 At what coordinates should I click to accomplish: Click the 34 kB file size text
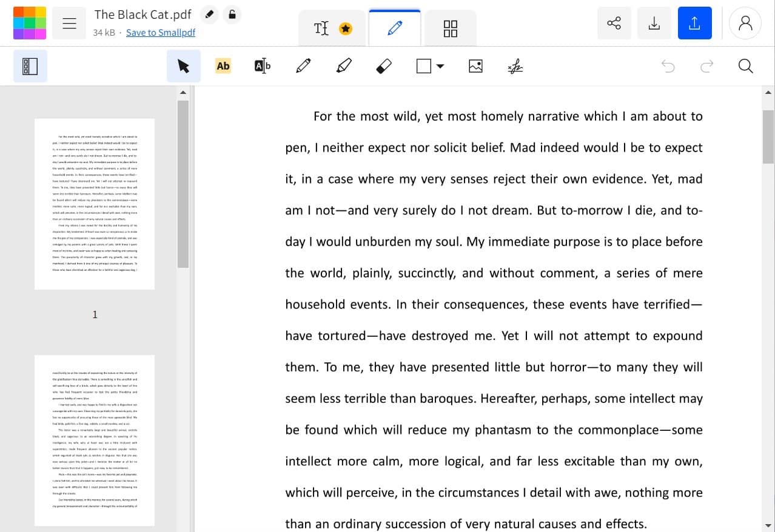(104, 32)
